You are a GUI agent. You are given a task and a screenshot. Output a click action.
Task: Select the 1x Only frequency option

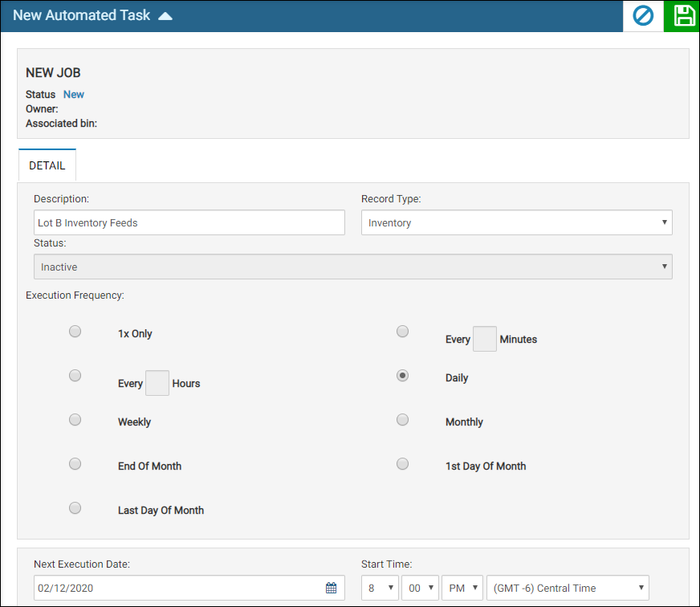75,332
